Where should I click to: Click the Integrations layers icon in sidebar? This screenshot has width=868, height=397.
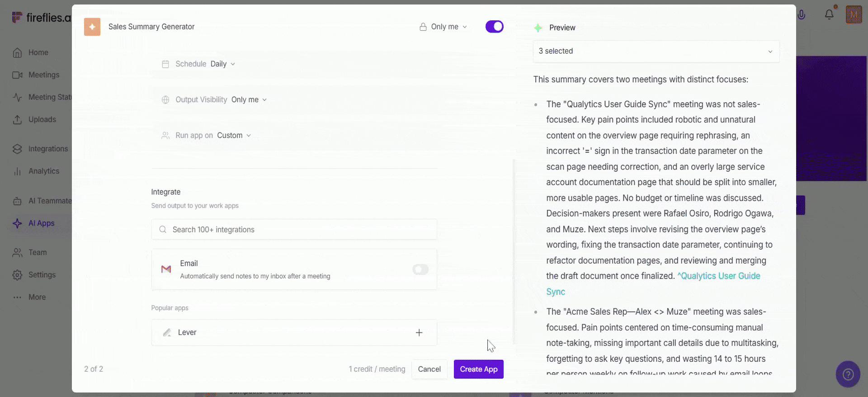click(x=17, y=149)
